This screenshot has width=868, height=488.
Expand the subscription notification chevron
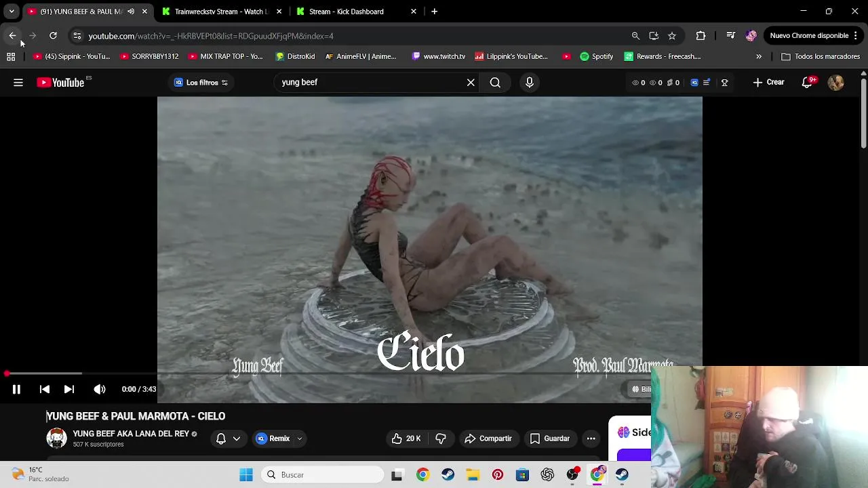pyautogui.click(x=236, y=439)
